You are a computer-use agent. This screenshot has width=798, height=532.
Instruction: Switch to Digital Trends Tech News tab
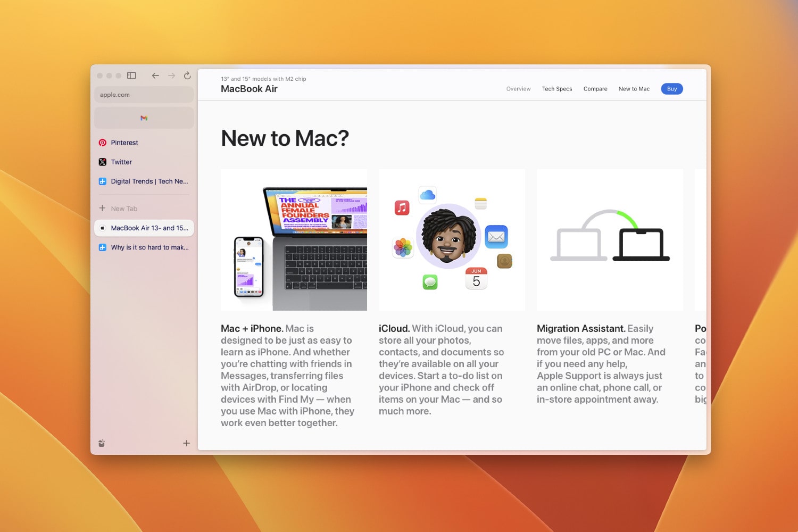click(x=144, y=181)
